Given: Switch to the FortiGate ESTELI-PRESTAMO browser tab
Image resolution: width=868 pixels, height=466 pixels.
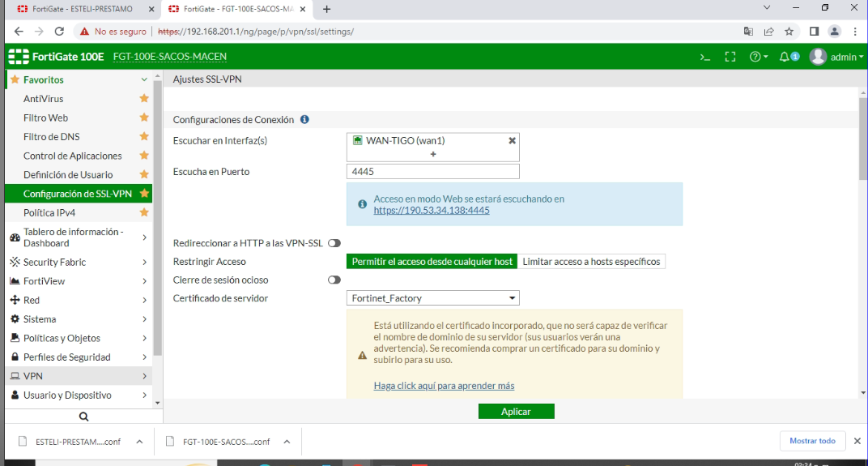Looking at the screenshot, I should 81,9.
